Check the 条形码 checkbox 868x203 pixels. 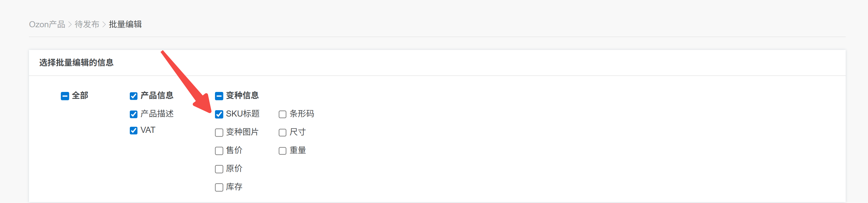coord(282,114)
